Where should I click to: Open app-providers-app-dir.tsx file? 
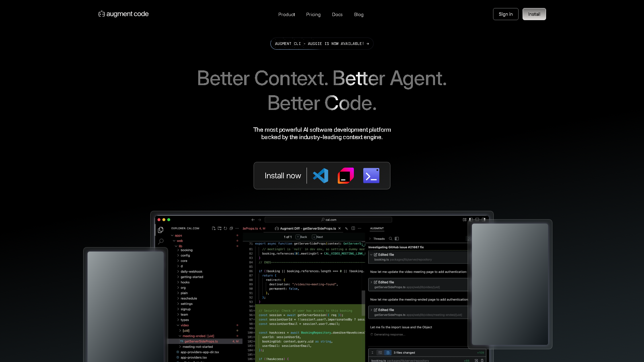(x=198, y=352)
